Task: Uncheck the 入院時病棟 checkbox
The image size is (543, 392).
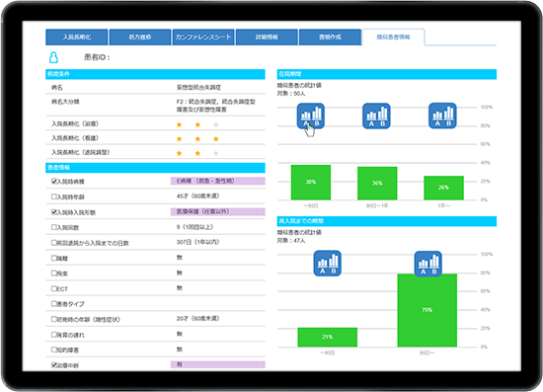Action: click(53, 181)
